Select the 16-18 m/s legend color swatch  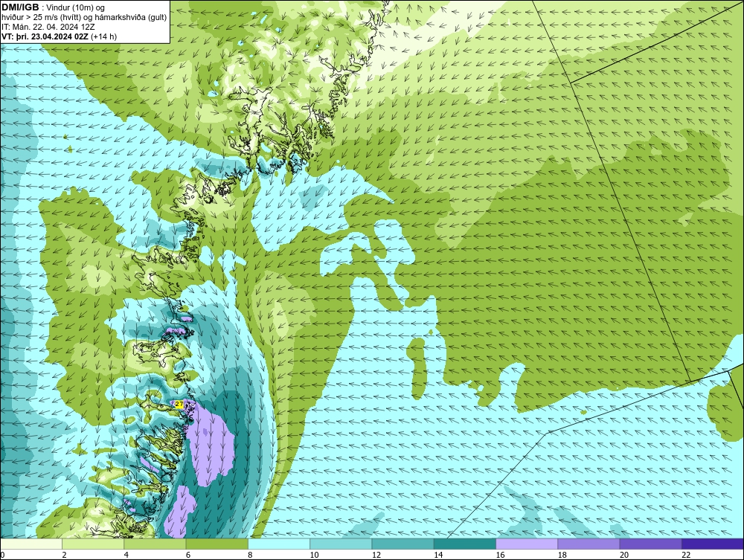point(527,544)
